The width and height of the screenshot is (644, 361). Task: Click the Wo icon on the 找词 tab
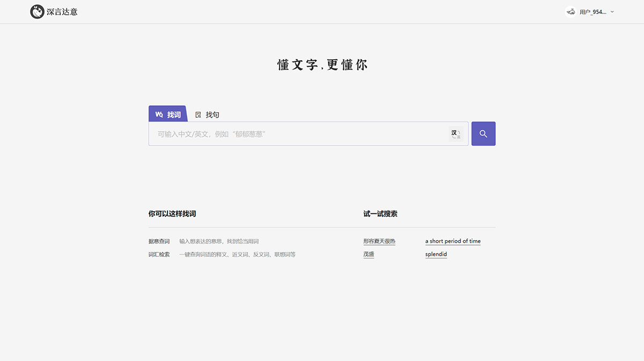[x=159, y=114]
